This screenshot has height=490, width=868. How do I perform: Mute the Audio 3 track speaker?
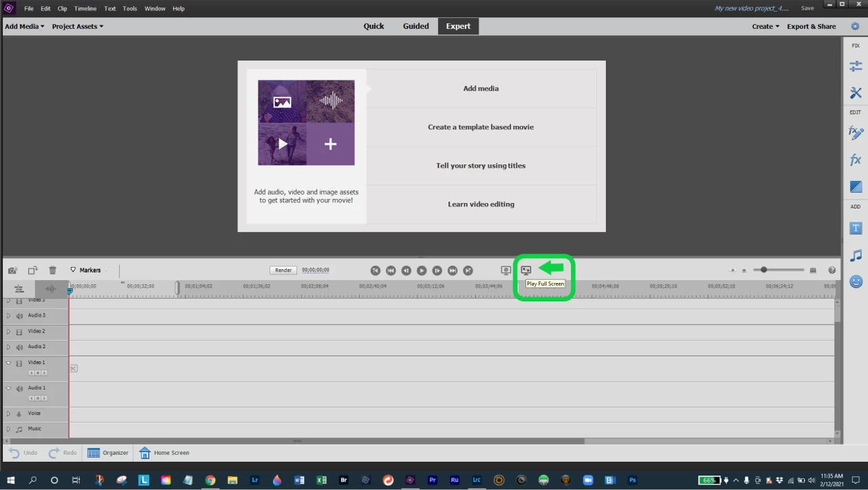19,317
